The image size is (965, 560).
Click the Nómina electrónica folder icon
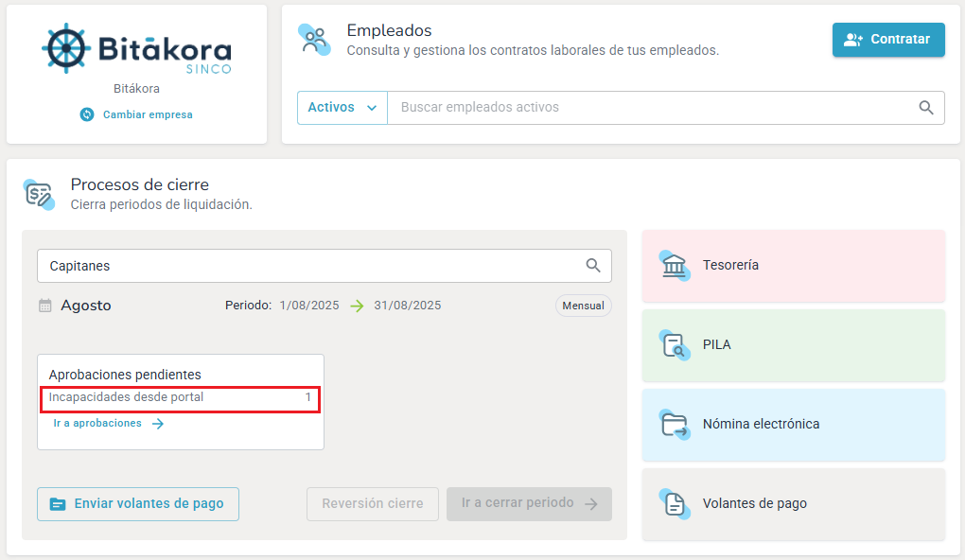click(x=675, y=425)
